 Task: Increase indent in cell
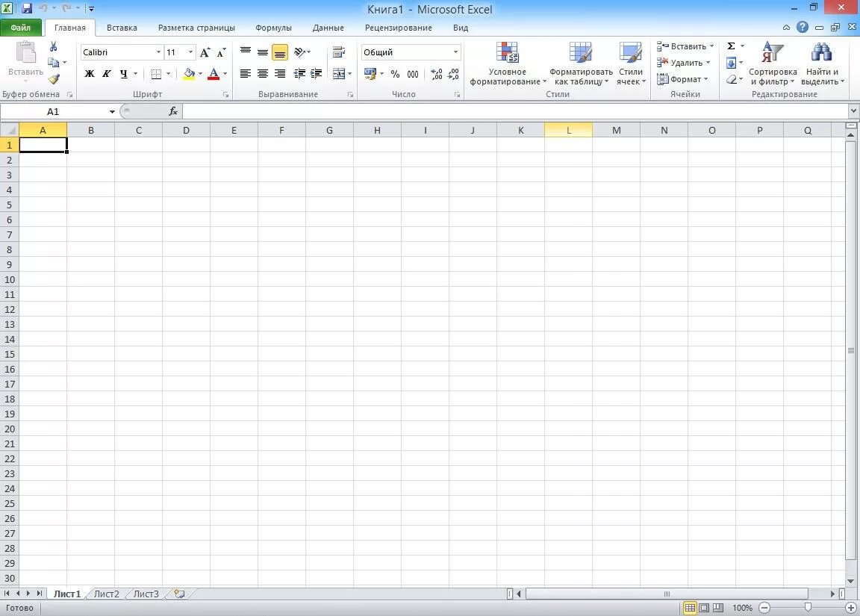[x=317, y=73]
